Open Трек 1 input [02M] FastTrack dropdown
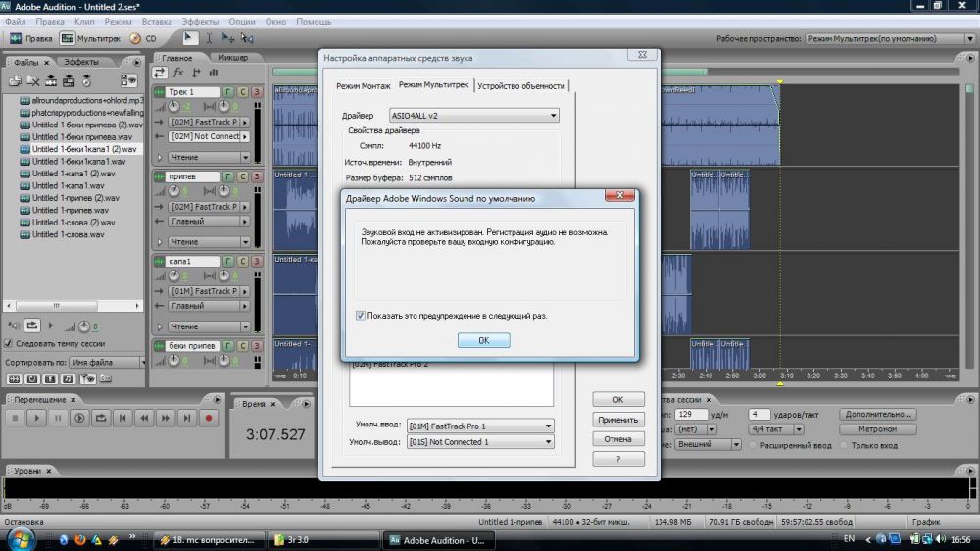Image resolution: width=980 pixels, height=551 pixels. click(210, 122)
